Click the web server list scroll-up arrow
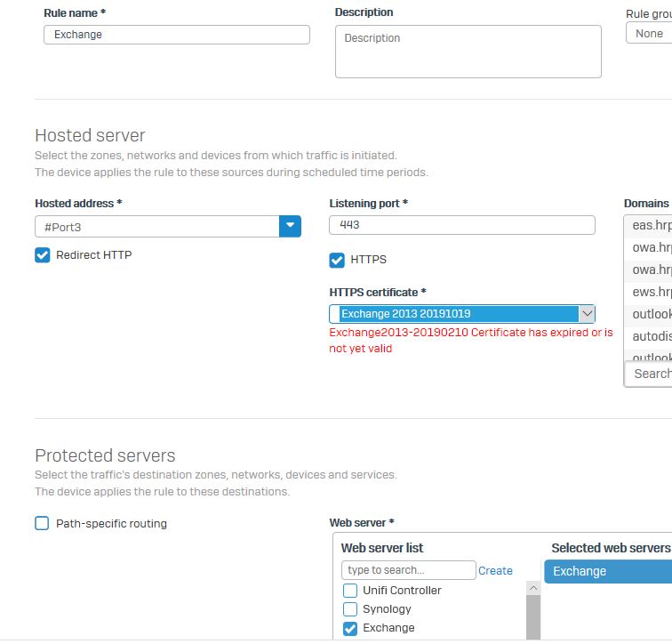Image resolution: width=672 pixels, height=644 pixels. tap(533, 588)
